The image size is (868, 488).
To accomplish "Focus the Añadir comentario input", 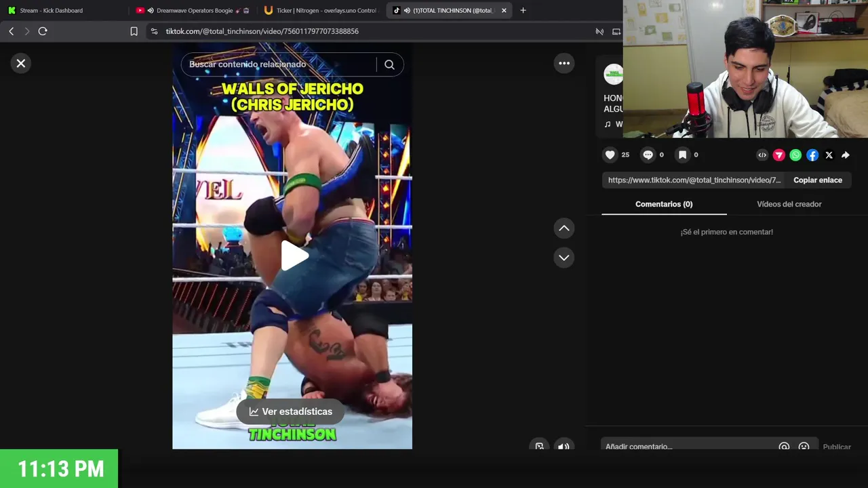I will (x=688, y=447).
